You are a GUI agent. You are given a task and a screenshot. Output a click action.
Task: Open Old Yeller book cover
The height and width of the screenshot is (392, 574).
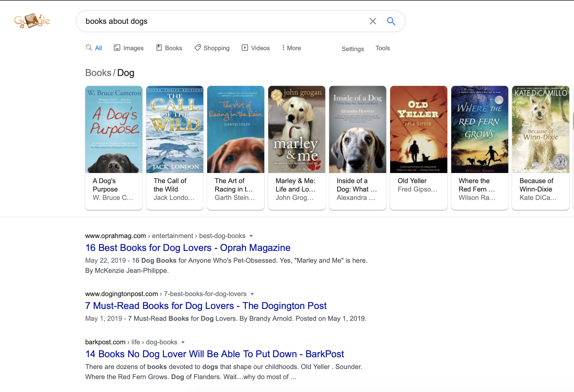click(x=418, y=129)
